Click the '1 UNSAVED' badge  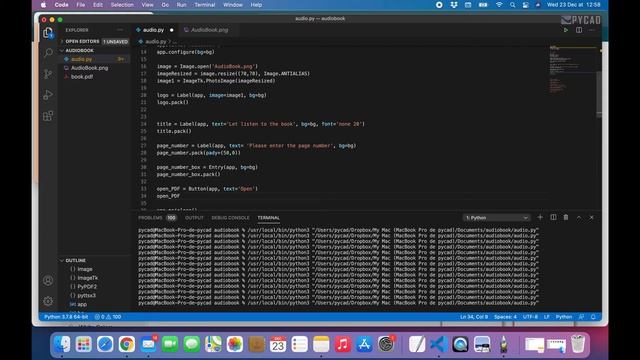(x=116, y=42)
